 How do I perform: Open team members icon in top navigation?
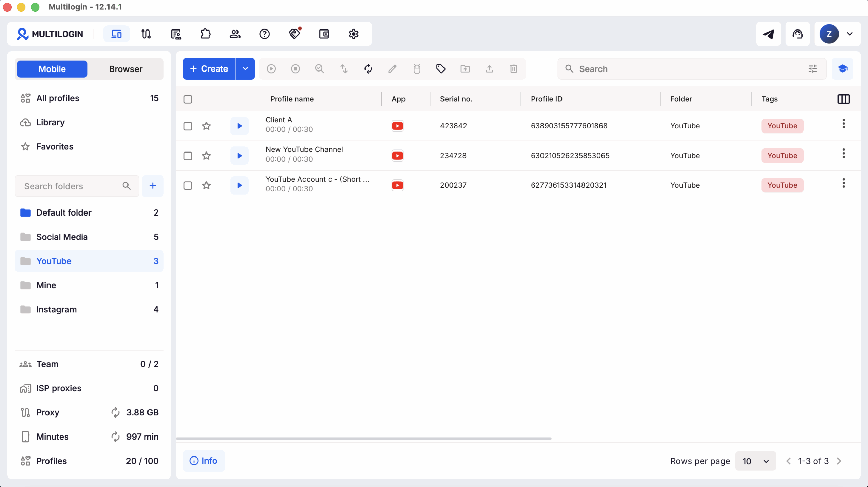tap(235, 34)
